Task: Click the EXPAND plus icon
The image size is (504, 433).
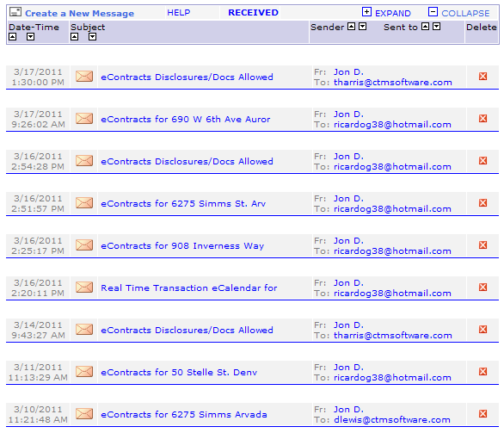Action: (366, 12)
